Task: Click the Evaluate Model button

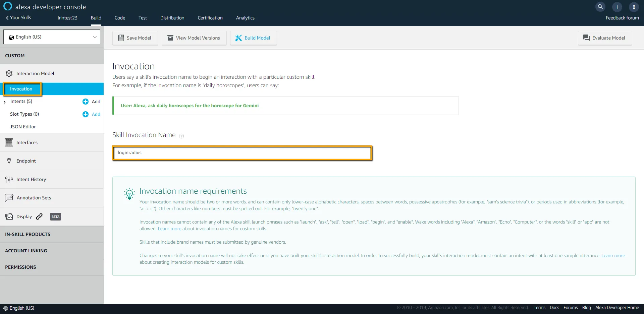Action: click(x=604, y=38)
